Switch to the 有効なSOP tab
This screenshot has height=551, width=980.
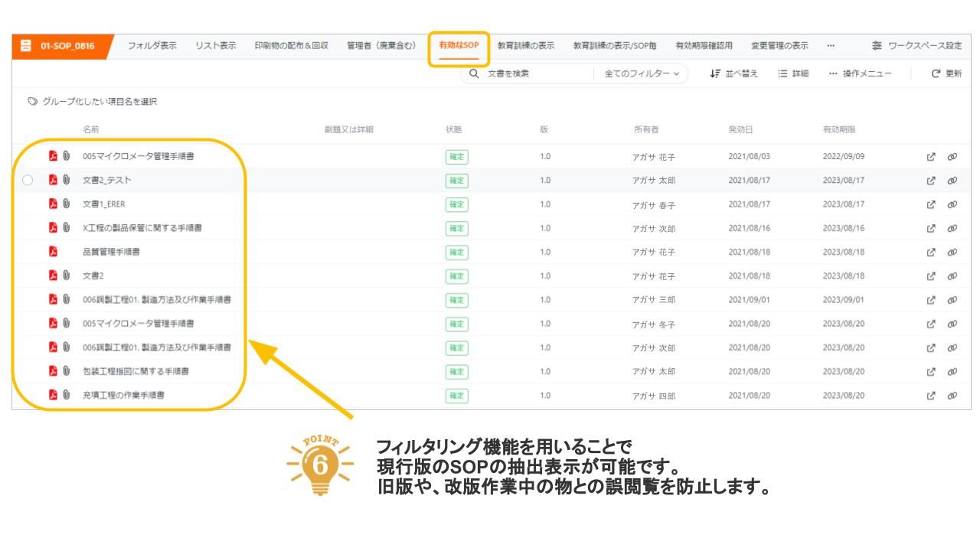(459, 45)
